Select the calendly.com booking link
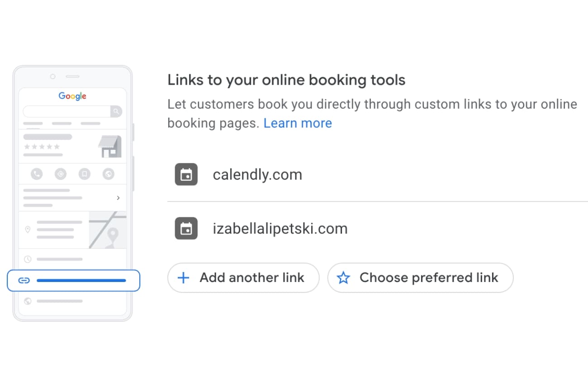The image size is (588, 368). [x=257, y=175]
